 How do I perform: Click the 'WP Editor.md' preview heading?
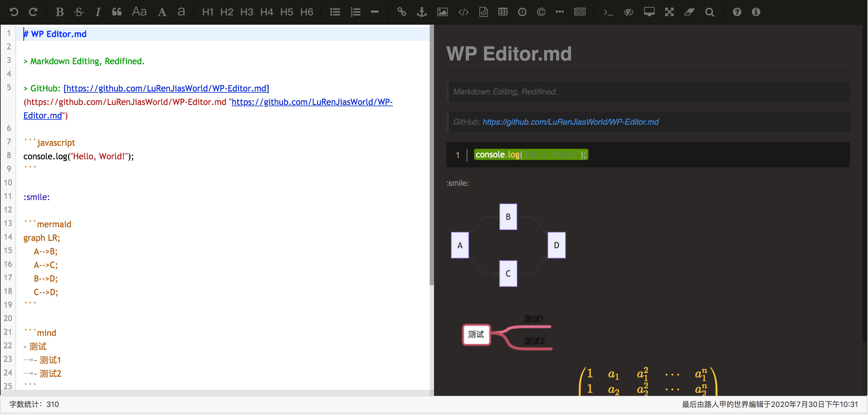pos(509,54)
